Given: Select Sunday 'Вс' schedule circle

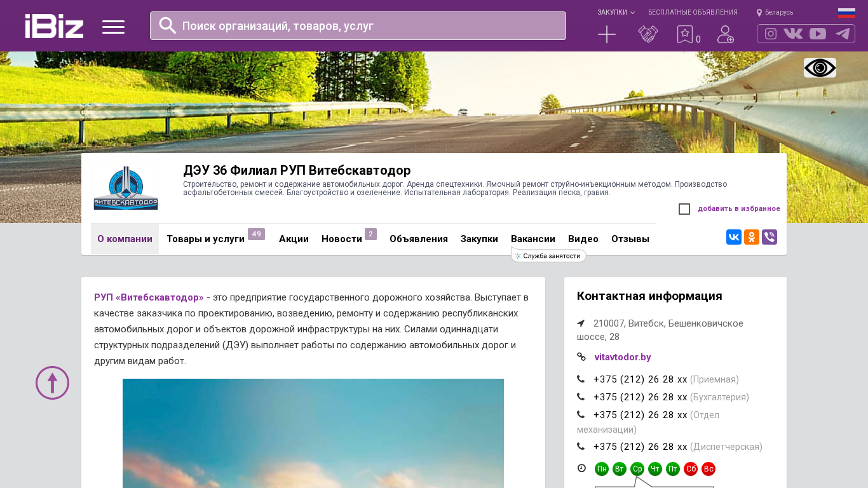Looking at the screenshot, I should [709, 469].
